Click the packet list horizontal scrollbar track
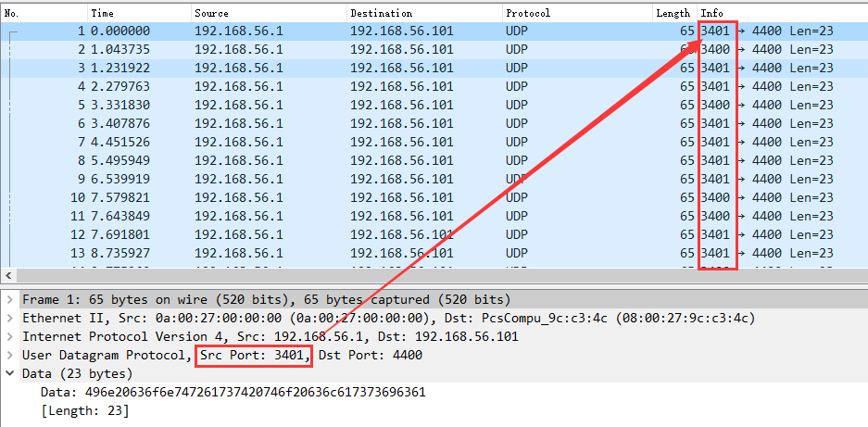This screenshot has width=868, height=427. point(443,276)
